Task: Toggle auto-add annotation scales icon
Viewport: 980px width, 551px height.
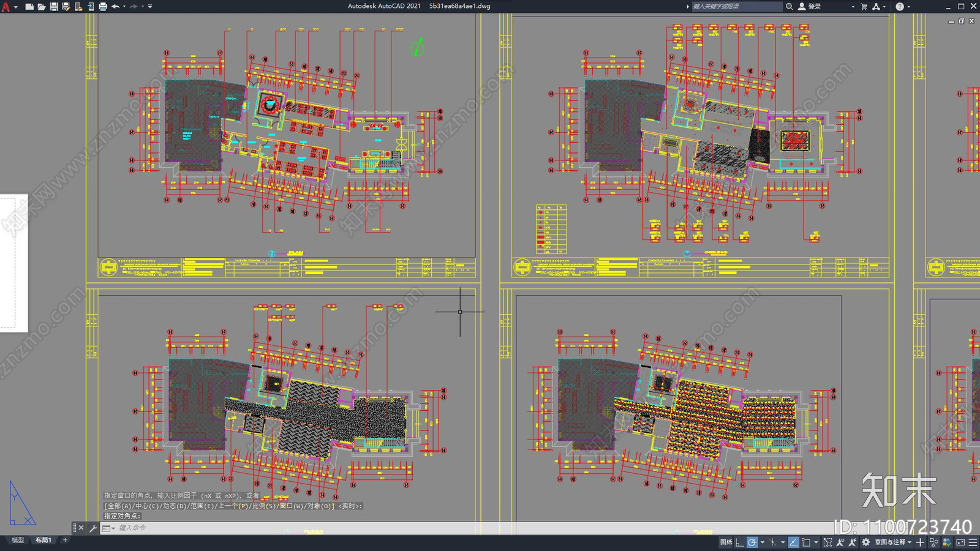Action: [x=853, y=542]
